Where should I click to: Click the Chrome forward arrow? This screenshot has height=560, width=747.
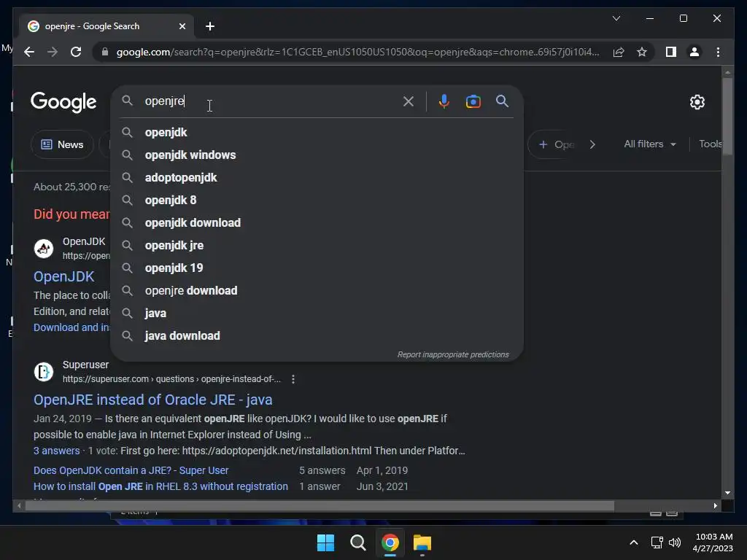pyautogui.click(x=53, y=52)
